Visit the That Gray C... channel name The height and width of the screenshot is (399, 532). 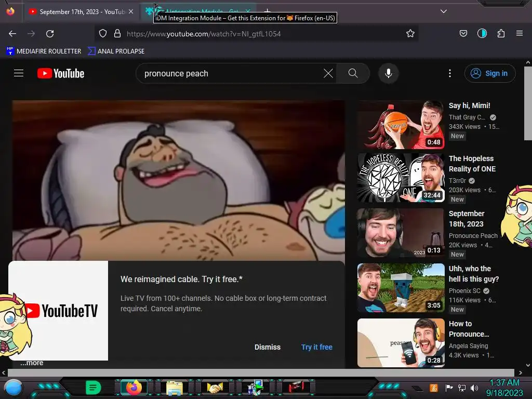(x=467, y=117)
